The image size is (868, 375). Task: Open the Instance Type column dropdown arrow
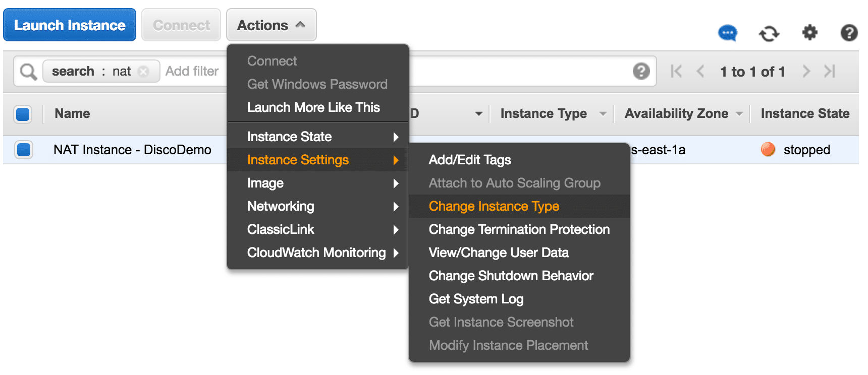point(603,114)
